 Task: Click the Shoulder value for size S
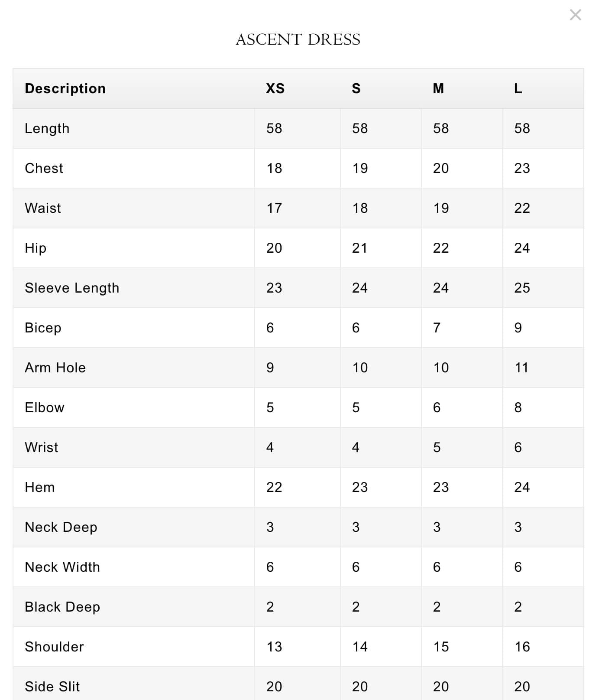[360, 647]
